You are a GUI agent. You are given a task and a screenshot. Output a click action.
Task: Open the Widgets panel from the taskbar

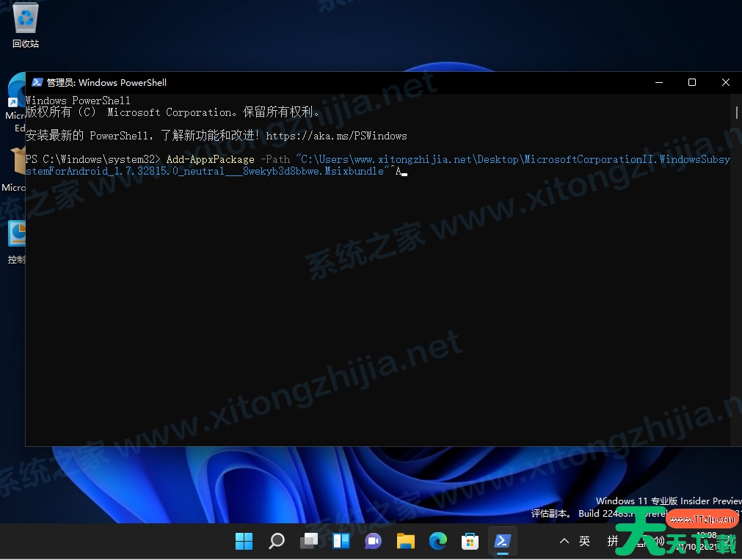click(x=341, y=541)
